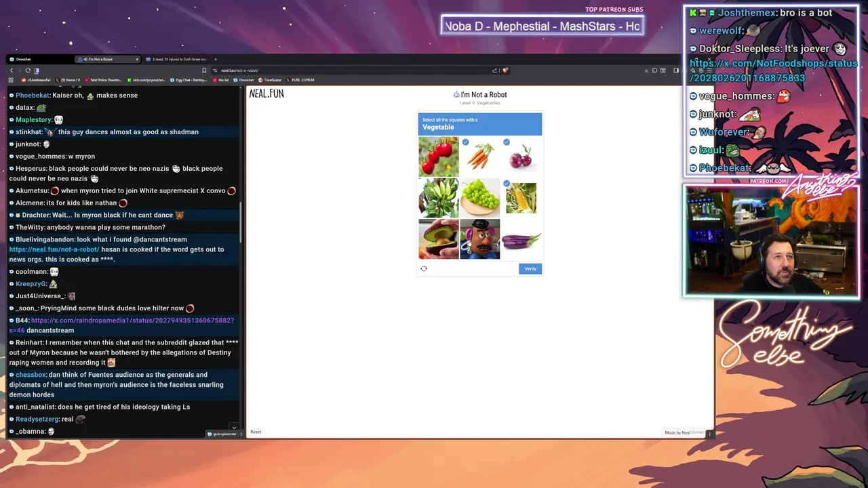
Task: Switch to the Omnichat browser tab
Action: [x=41, y=59]
